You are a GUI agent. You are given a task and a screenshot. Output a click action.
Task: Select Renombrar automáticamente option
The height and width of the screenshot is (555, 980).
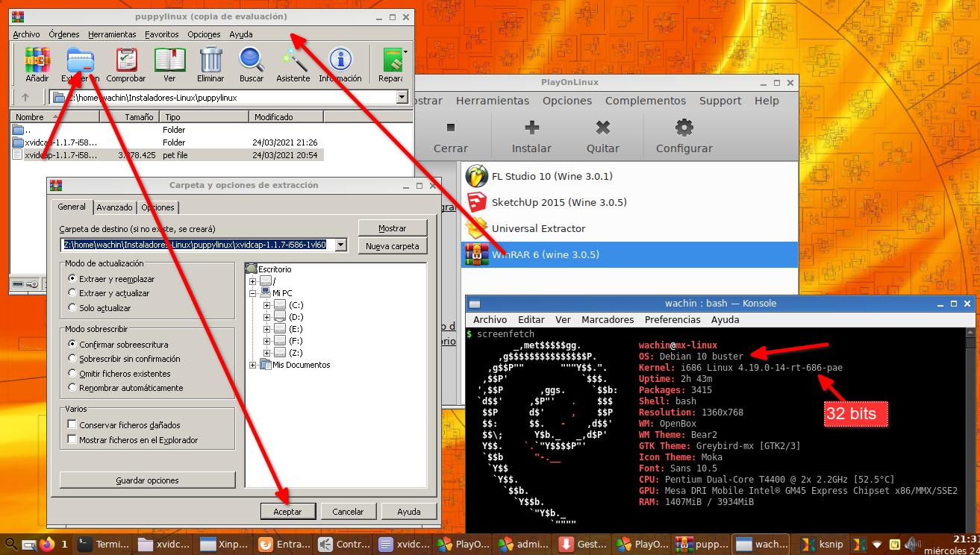pos(72,388)
